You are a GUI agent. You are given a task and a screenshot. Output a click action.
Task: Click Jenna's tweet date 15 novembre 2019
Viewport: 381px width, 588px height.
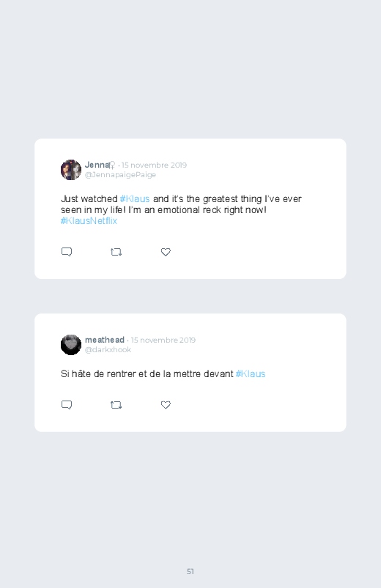(154, 165)
